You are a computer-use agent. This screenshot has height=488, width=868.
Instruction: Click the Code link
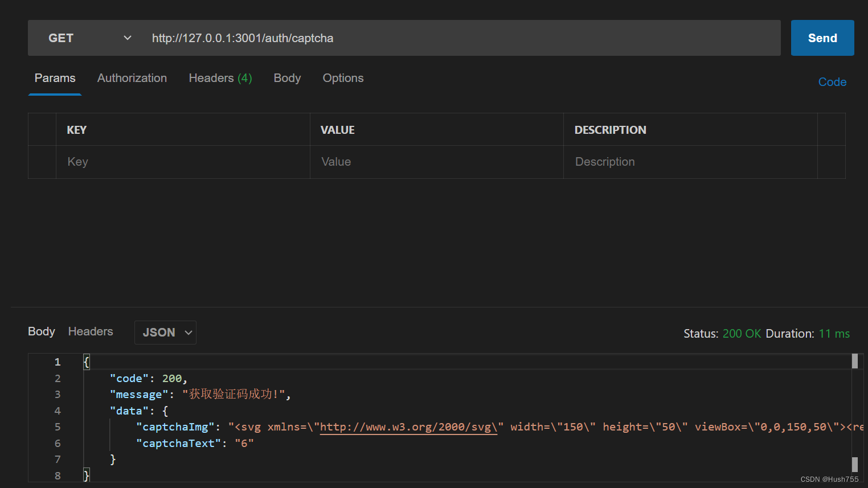tap(832, 82)
